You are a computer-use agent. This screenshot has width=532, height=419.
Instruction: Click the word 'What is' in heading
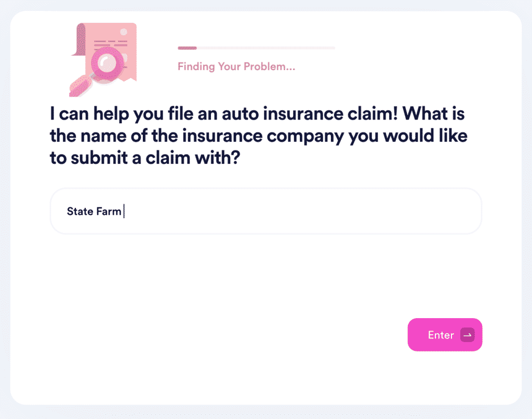434,113
